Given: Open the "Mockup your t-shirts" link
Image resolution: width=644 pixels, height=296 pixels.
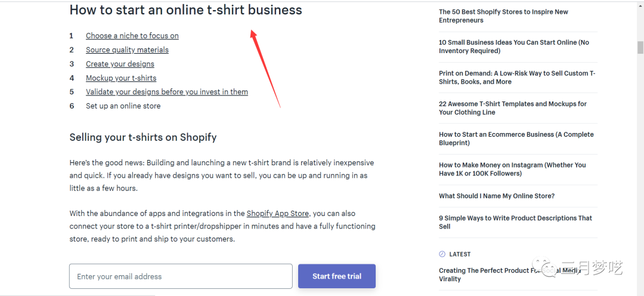Looking at the screenshot, I should coord(121,78).
